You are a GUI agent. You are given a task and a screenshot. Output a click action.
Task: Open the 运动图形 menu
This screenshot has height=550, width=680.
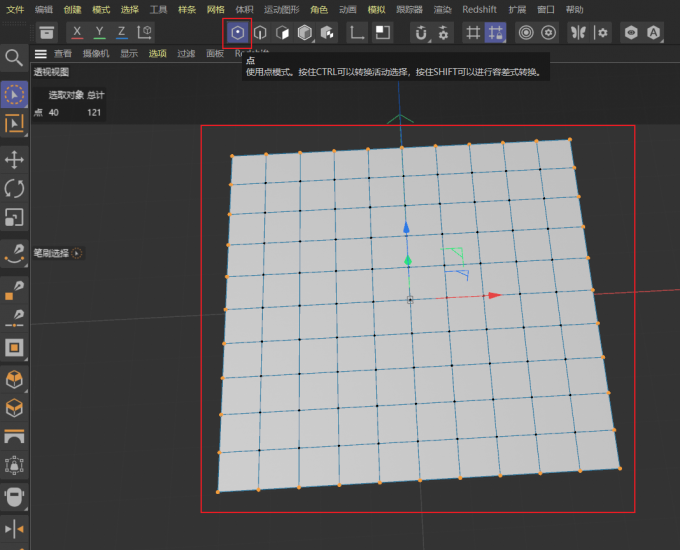(x=281, y=10)
